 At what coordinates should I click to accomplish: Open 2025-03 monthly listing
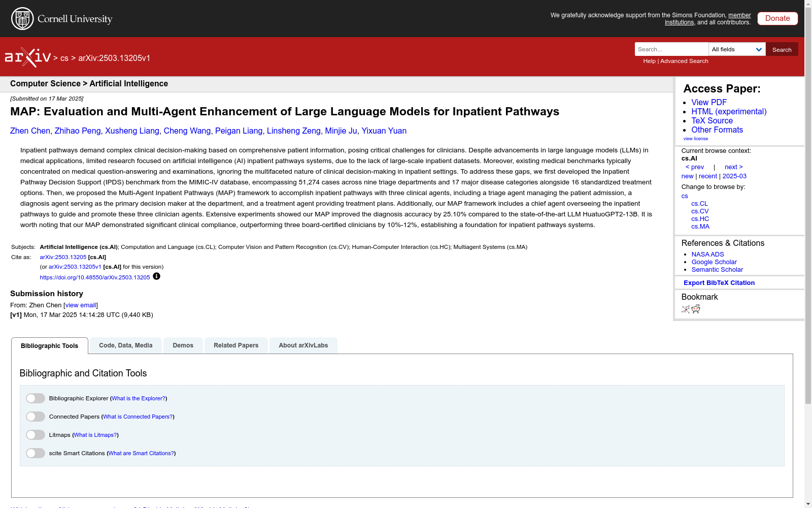pos(734,176)
